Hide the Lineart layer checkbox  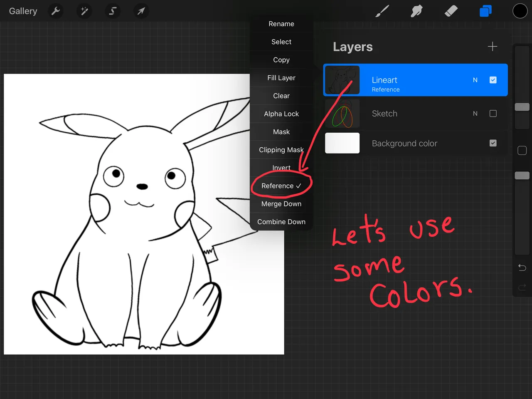pyautogui.click(x=493, y=80)
